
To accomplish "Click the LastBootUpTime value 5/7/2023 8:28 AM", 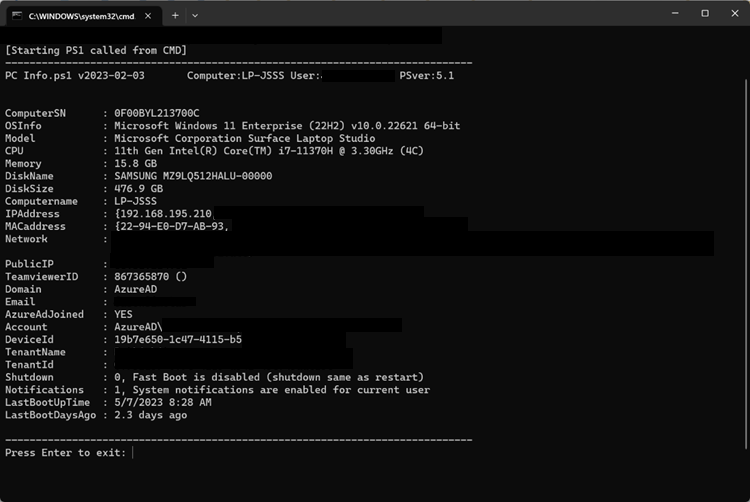I will coord(163,402).
